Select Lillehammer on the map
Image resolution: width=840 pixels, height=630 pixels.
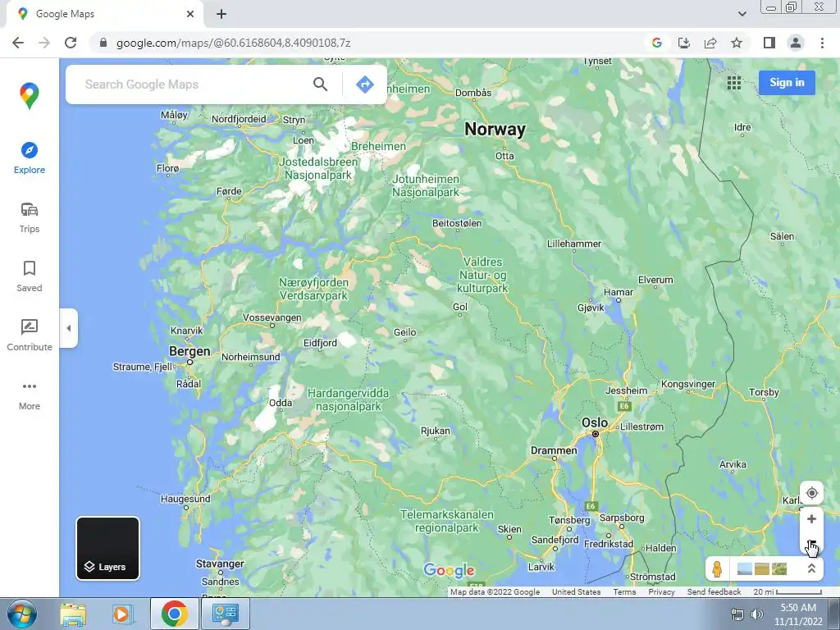click(x=573, y=244)
